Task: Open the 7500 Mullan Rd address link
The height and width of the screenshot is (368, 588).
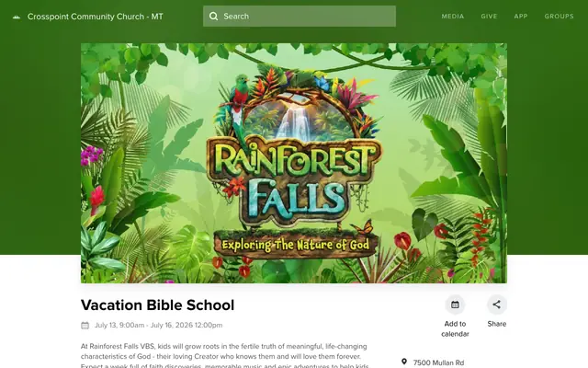Action: coord(438,362)
